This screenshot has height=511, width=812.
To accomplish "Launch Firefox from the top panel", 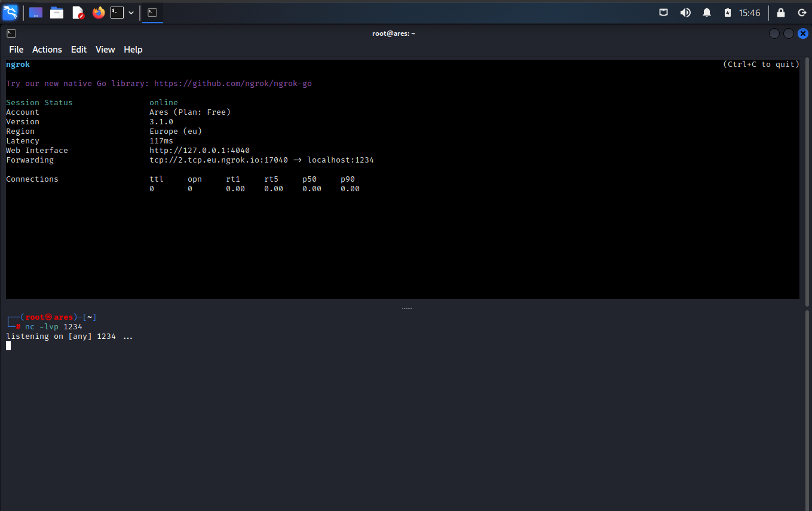I will click(99, 13).
